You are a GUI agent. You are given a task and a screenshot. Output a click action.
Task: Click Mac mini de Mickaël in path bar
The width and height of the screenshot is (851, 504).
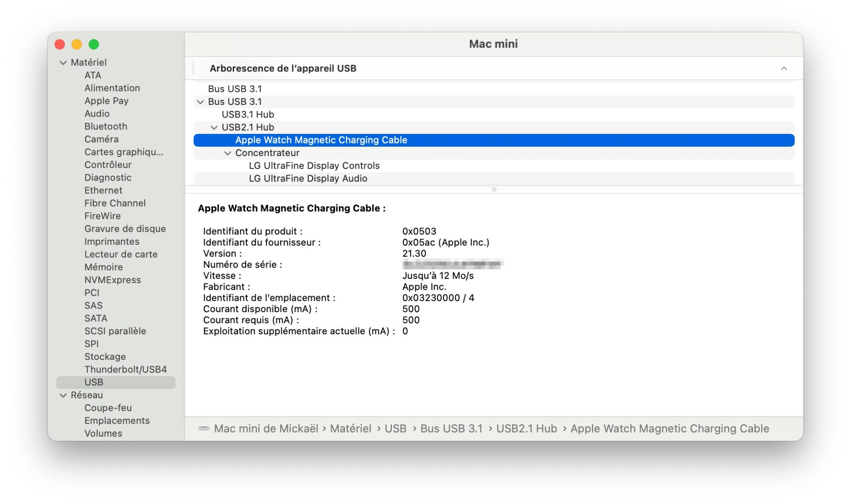pos(266,429)
